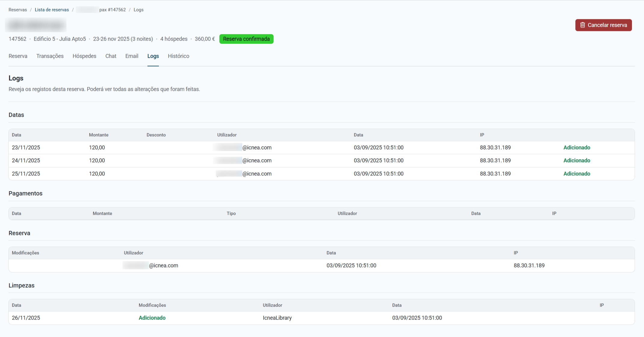Click Adicionado status for 25/11/2025 row
The height and width of the screenshot is (337, 644).
(x=577, y=174)
